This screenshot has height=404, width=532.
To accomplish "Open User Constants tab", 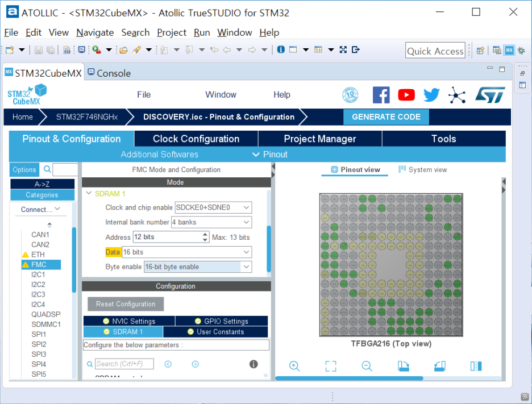I will tap(215, 332).
